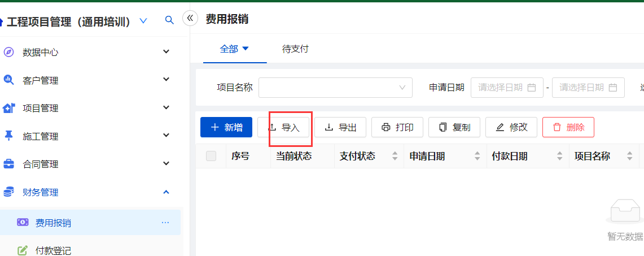Image resolution: width=644 pixels, height=256 pixels.
Task: Click the 新增 button
Action: coord(226,127)
